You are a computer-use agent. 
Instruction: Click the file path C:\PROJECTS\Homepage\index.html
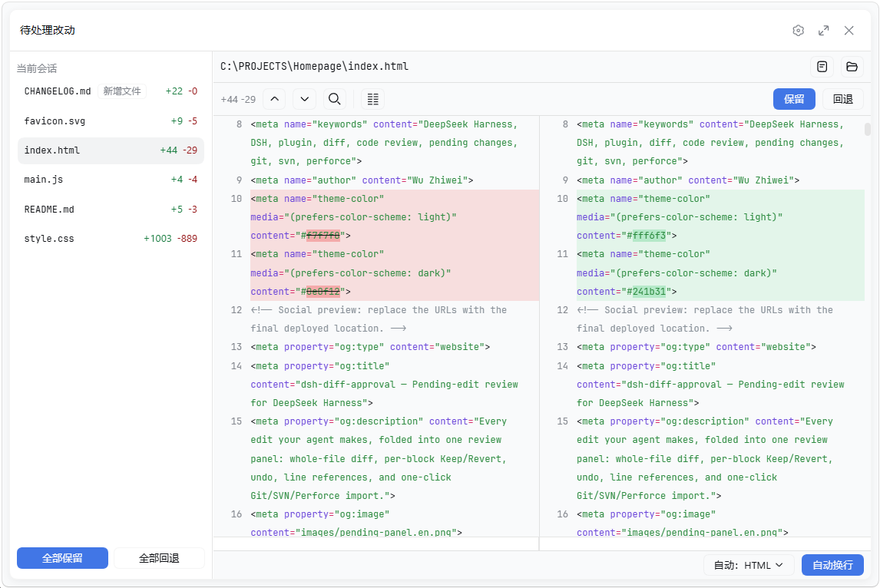314,67
